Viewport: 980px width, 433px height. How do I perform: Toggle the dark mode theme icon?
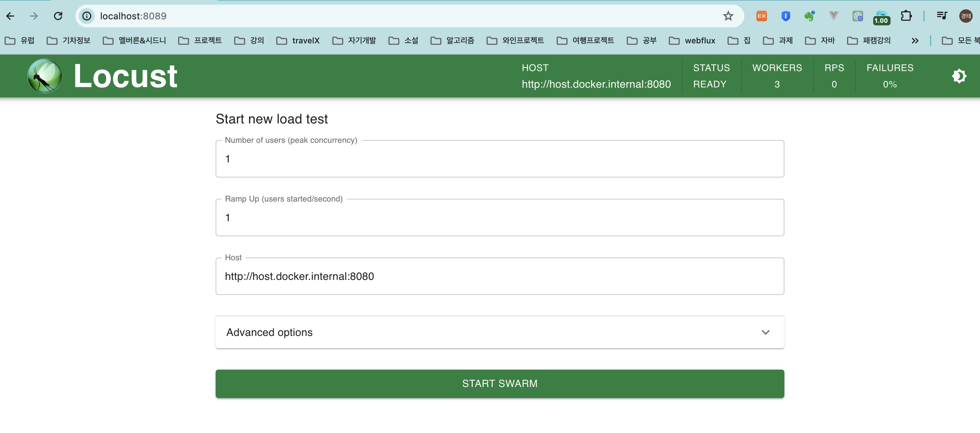coord(959,76)
